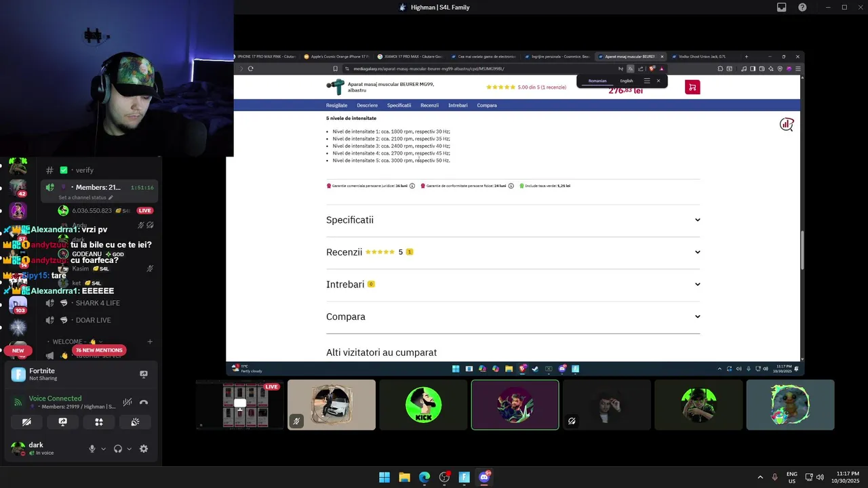
Task: Open headphone output device dropdown arrow
Action: point(130,449)
